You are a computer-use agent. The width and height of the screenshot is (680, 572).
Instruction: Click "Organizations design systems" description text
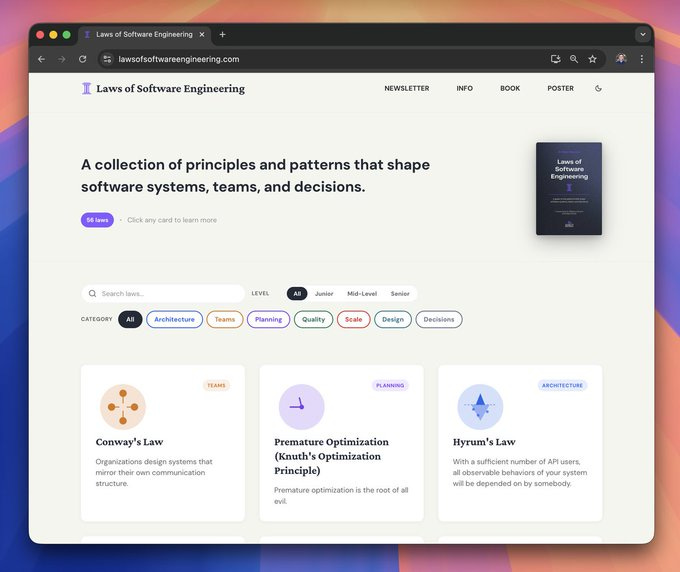(x=154, y=472)
